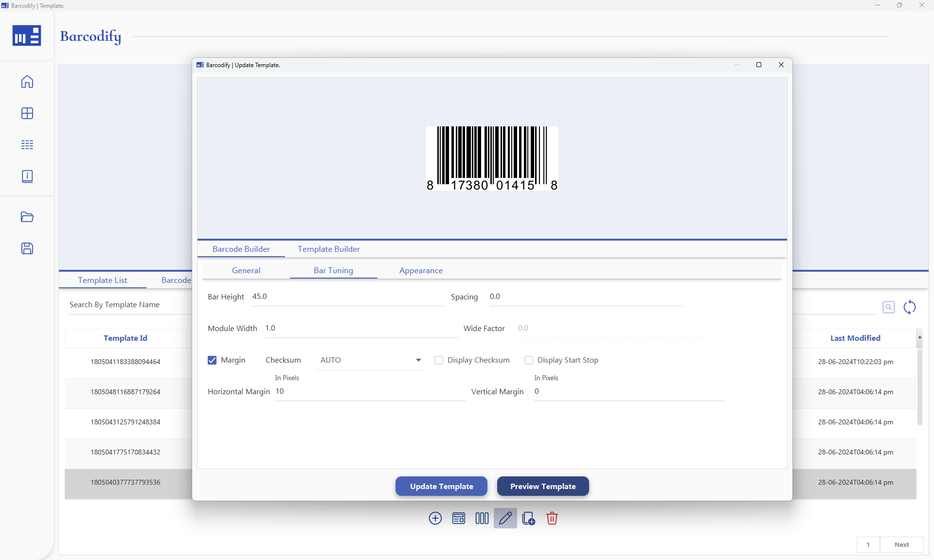Delete template using red trash icon
The image size is (934, 560).
[552, 518]
